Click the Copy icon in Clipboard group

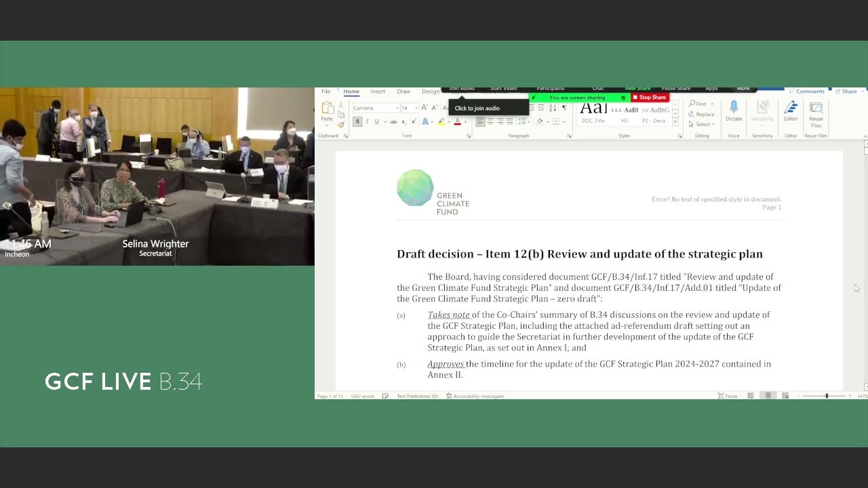[340, 115]
